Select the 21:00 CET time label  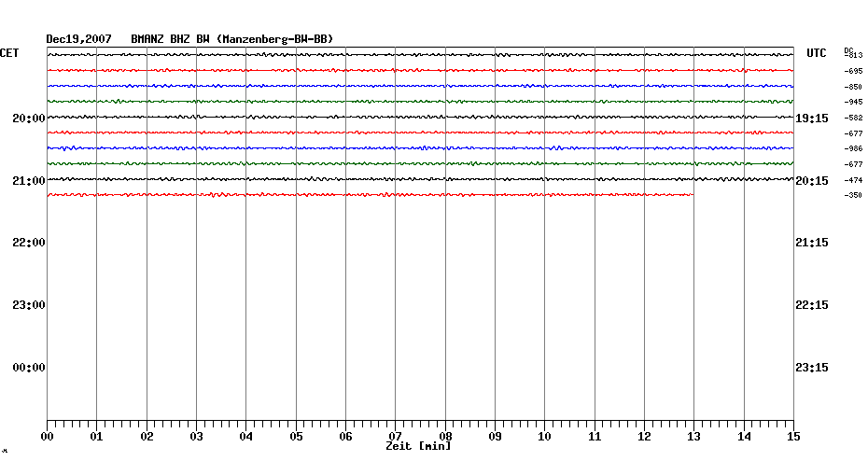(29, 181)
